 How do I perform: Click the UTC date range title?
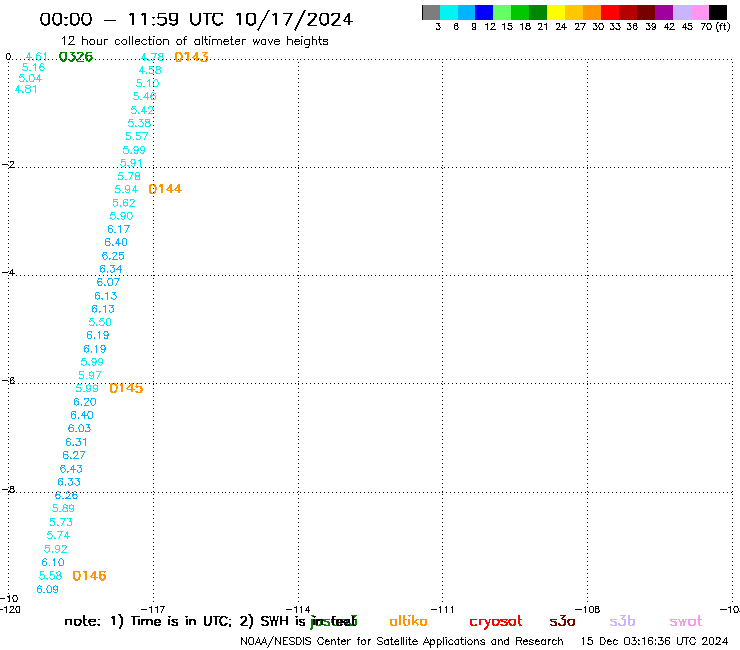(x=196, y=19)
